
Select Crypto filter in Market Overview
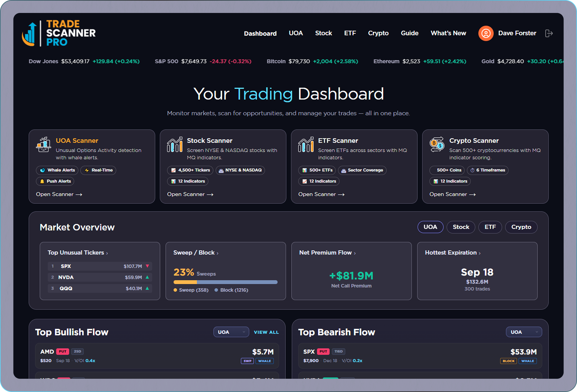(521, 227)
